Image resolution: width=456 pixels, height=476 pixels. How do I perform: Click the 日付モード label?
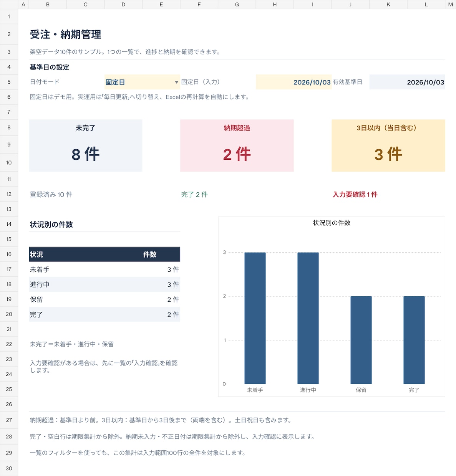tap(45, 82)
